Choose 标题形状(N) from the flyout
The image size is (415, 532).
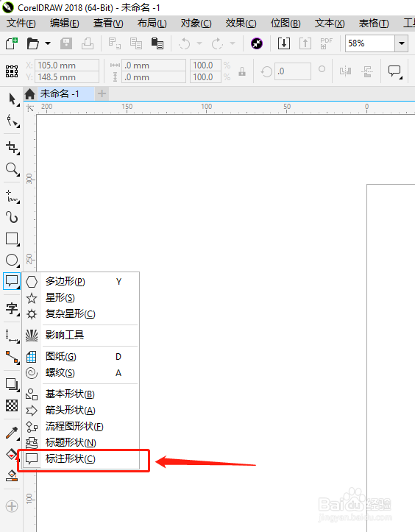pyautogui.click(x=82, y=442)
